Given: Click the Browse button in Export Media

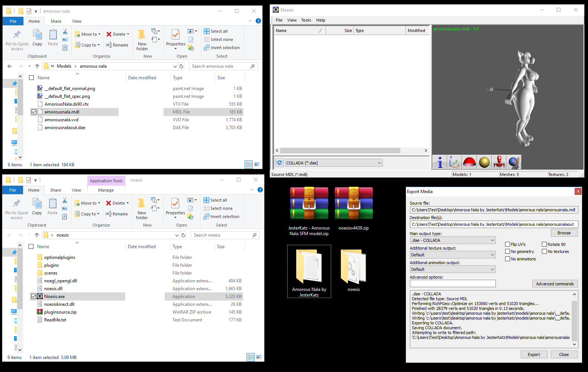Looking at the screenshot, I should pos(564,233).
